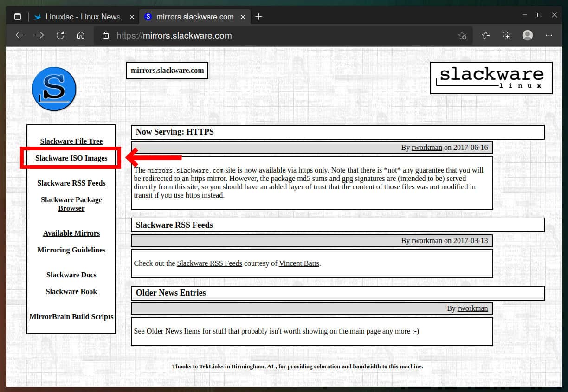Screen dimensions: 568x392
Task: Open the browser home page
Action: coord(81,35)
